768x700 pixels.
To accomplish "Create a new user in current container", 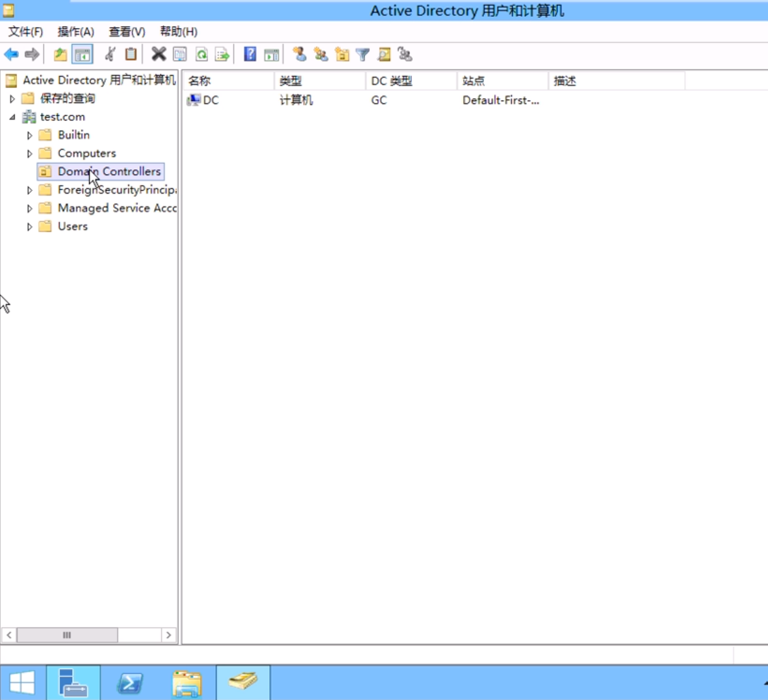I will pyautogui.click(x=300, y=55).
